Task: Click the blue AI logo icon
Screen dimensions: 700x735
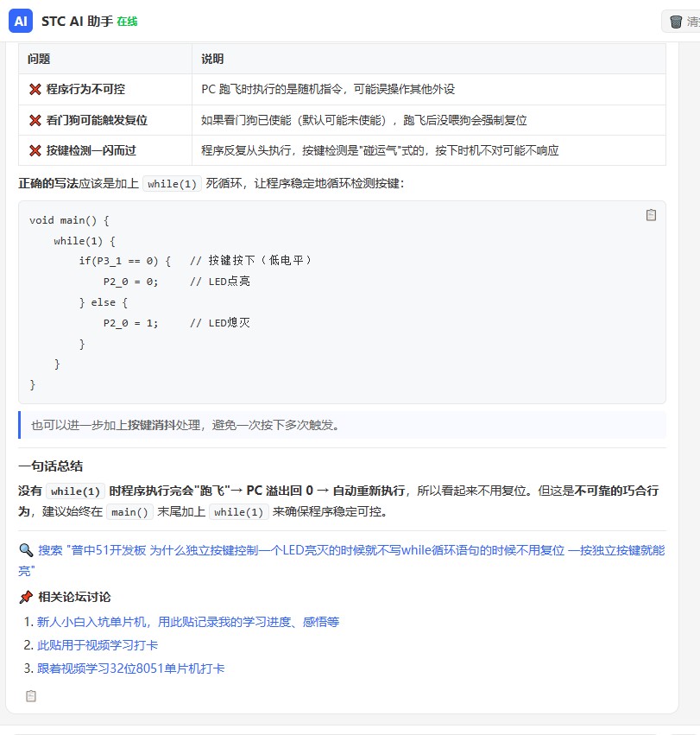Action: [21, 21]
